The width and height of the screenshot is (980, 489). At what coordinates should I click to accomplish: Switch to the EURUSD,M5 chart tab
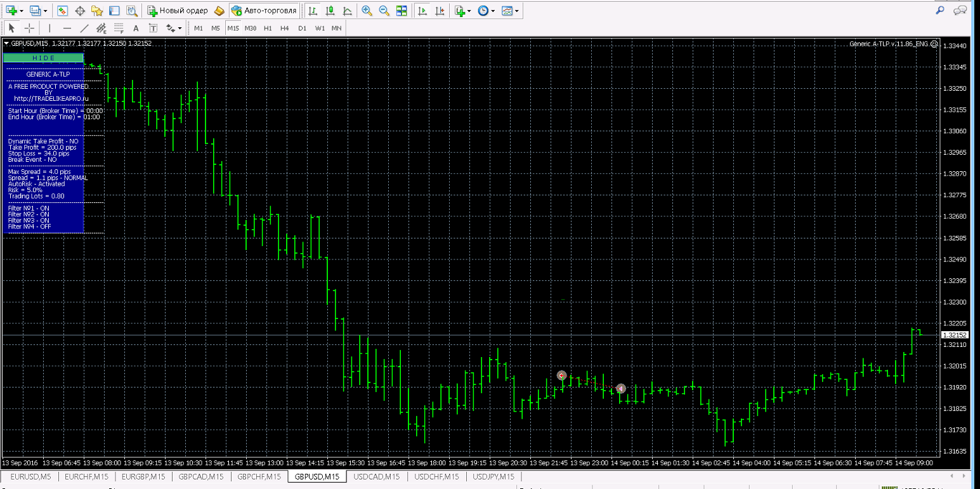[30, 476]
